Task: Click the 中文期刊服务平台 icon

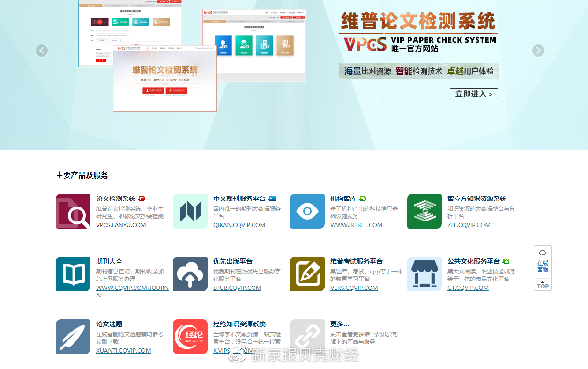Action: [x=190, y=211]
